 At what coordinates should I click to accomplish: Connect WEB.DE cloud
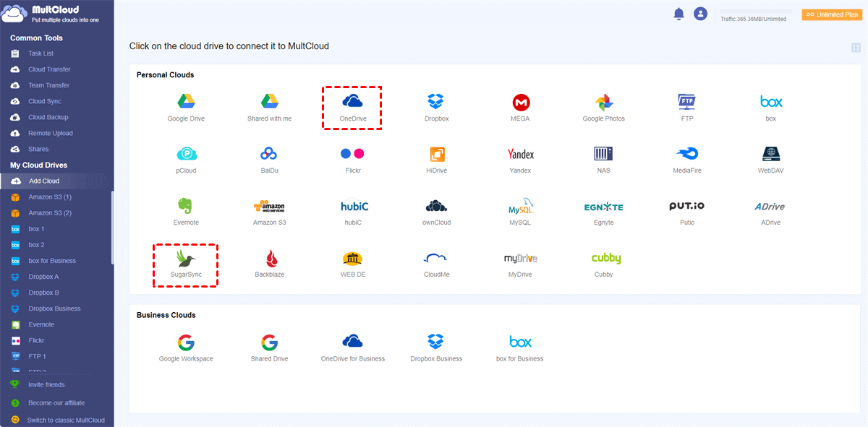coord(352,264)
